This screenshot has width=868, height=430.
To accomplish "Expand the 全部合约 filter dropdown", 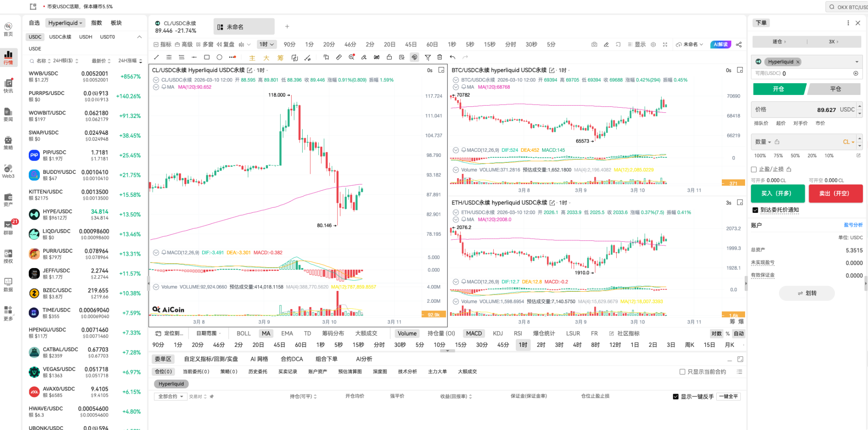I will point(170,396).
